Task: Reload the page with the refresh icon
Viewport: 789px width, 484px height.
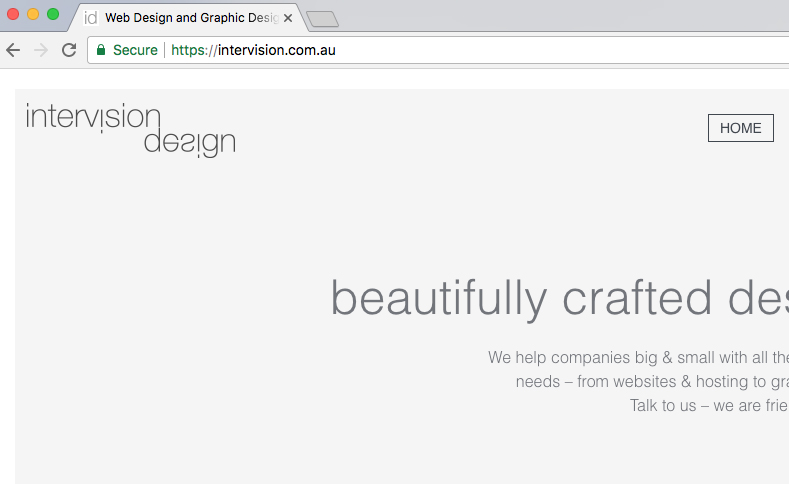Action: pyautogui.click(x=69, y=50)
